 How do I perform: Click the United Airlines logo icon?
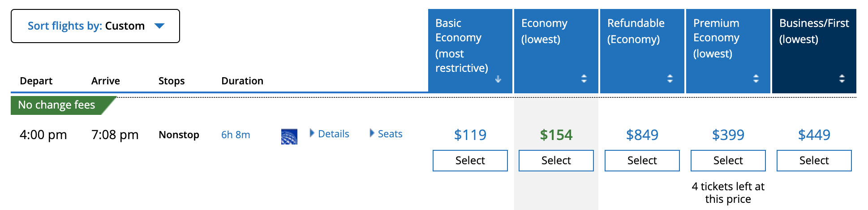(x=289, y=136)
